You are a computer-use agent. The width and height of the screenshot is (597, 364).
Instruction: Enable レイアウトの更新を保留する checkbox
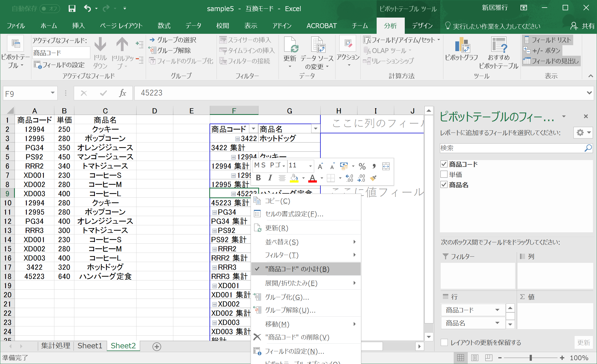(444, 342)
